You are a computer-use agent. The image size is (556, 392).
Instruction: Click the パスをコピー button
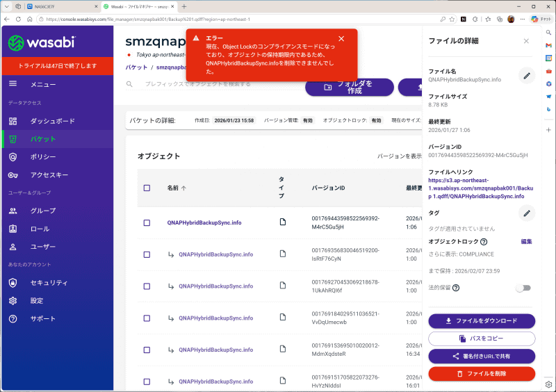pos(482,338)
